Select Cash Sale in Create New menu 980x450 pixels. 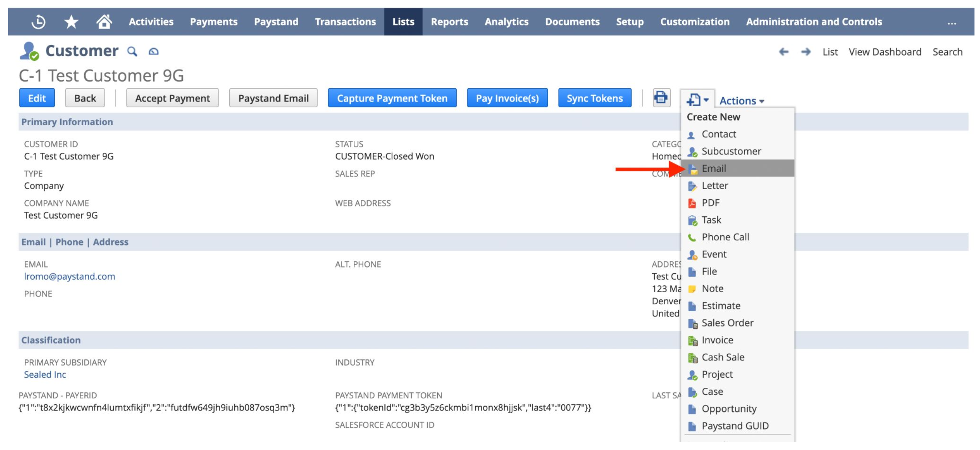pyautogui.click(x=737, y=357)
